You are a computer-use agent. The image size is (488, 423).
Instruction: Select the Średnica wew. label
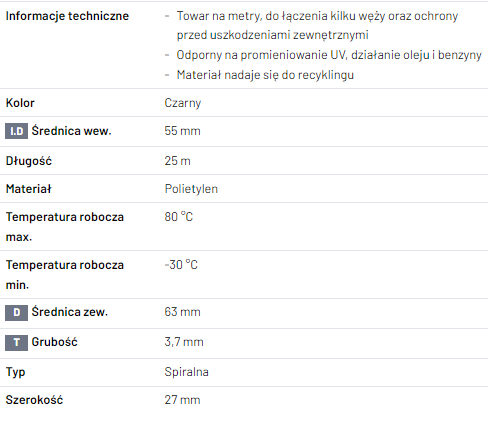71,131
